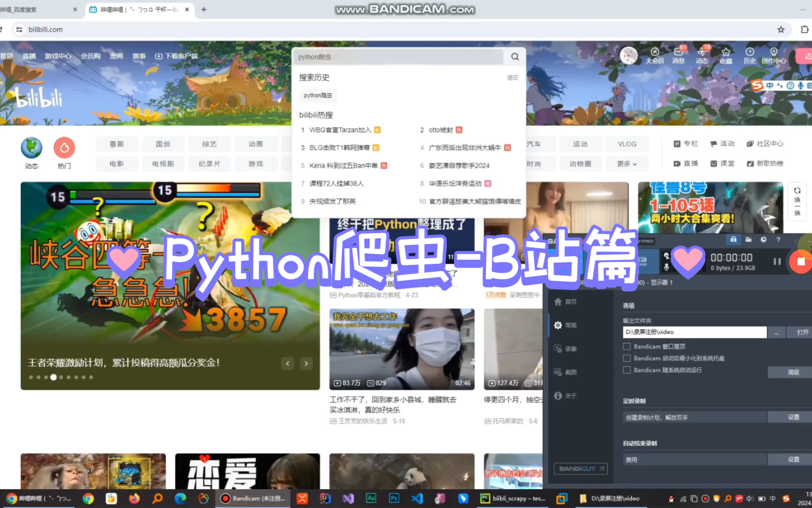Screen dimensions: 812x508
Task: Toggle the Bandicam mouse cursor effect icon
Action: pyautogui.click(x=666, y=256)
